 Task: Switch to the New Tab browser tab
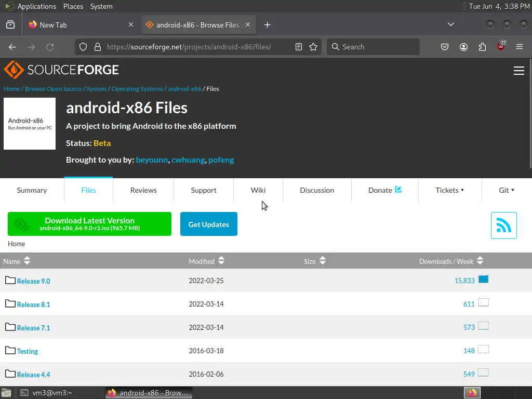82,25
